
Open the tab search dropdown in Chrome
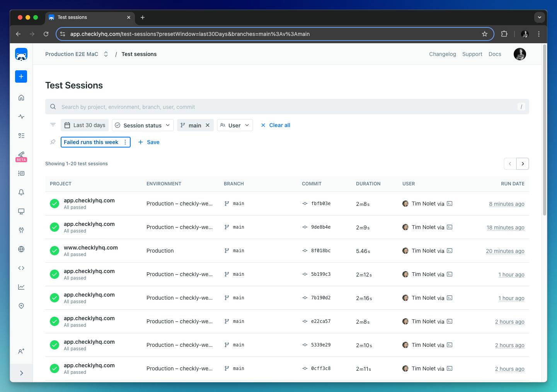[540, 17]
